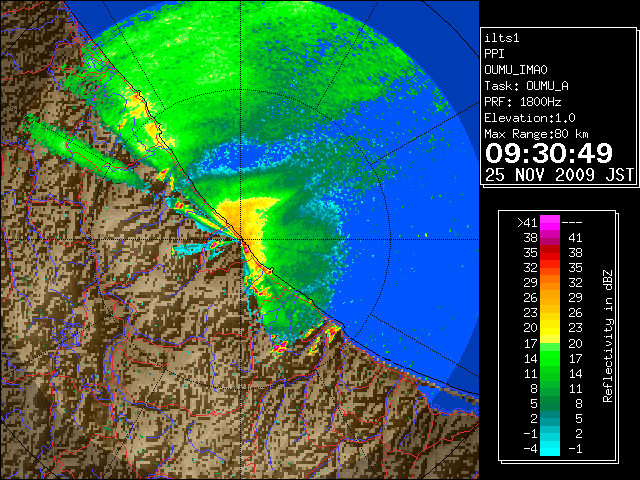
Task: Click the '---' legend label
Action: coord(572,223)
